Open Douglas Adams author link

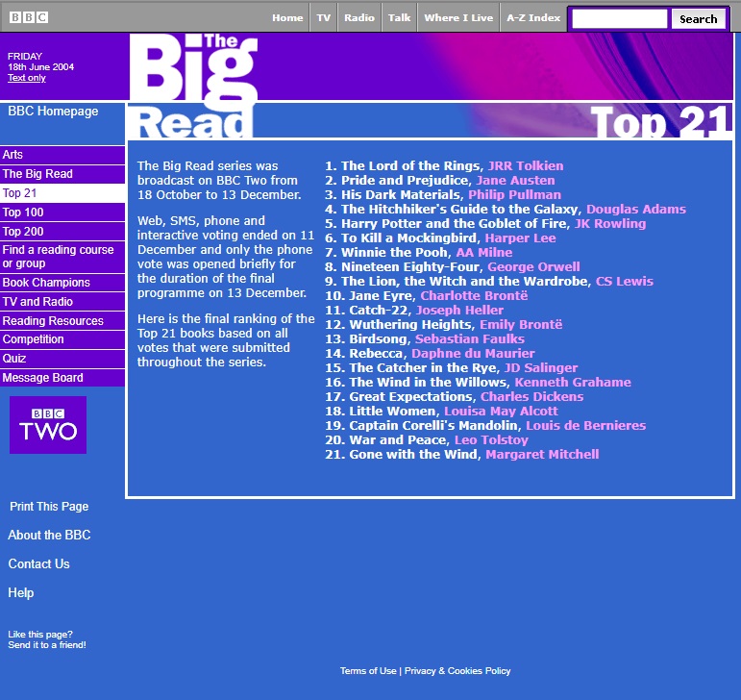click(636, 210)
